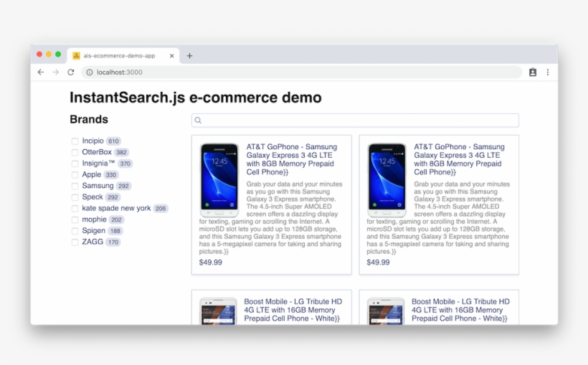Screen dimensions: 588x365
Task: Click the site info icon in address bar
Action: [x=90, y=72]
